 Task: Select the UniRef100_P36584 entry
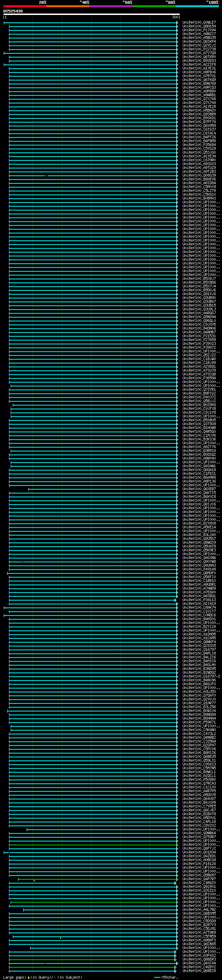click(x=199, y=378)
